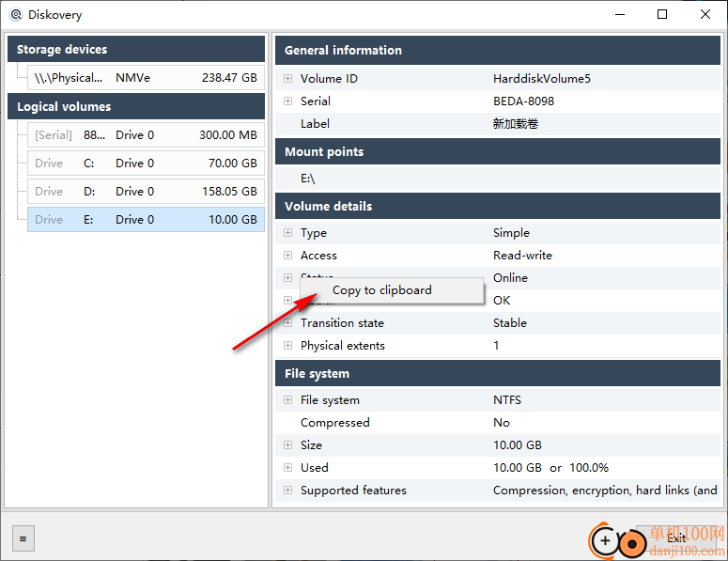
Task: Click the Diskovery app icon in title bar
Action: coord(16,15)
